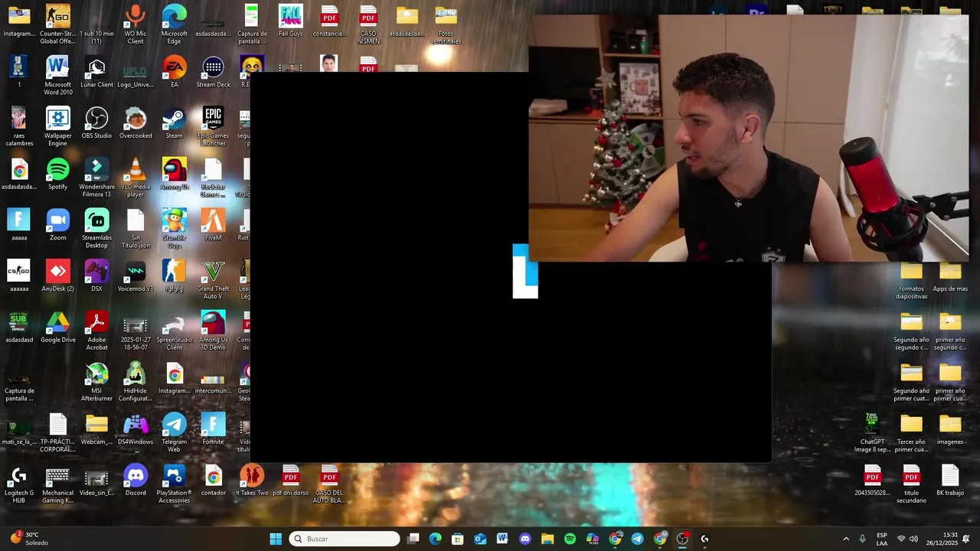Select Telegram Web desktop shortcut
The height and width of the screenshot is (551, 980).
pyautogui.click(x=175, y=432)
